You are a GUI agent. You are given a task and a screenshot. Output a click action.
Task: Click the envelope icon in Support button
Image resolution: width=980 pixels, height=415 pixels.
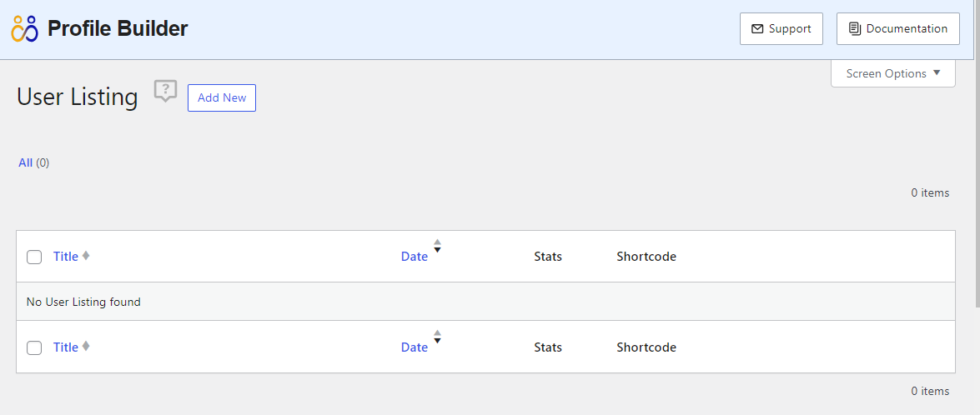pos(756,28)
